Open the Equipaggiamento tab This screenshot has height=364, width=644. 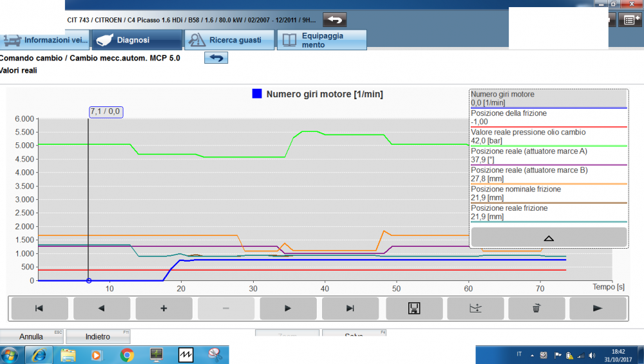point(321,40)
